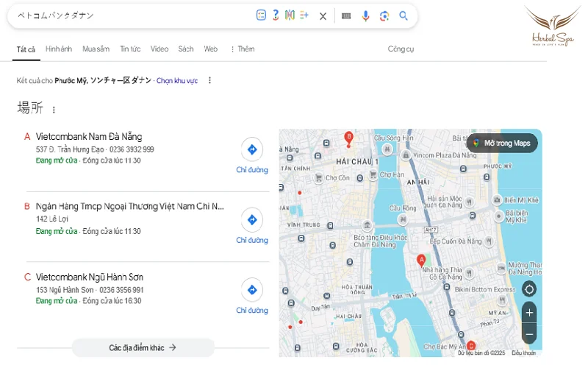588x368 pixels.
Task: Expand the Thêm more-tabs menu
Action: tap(243, 49)
